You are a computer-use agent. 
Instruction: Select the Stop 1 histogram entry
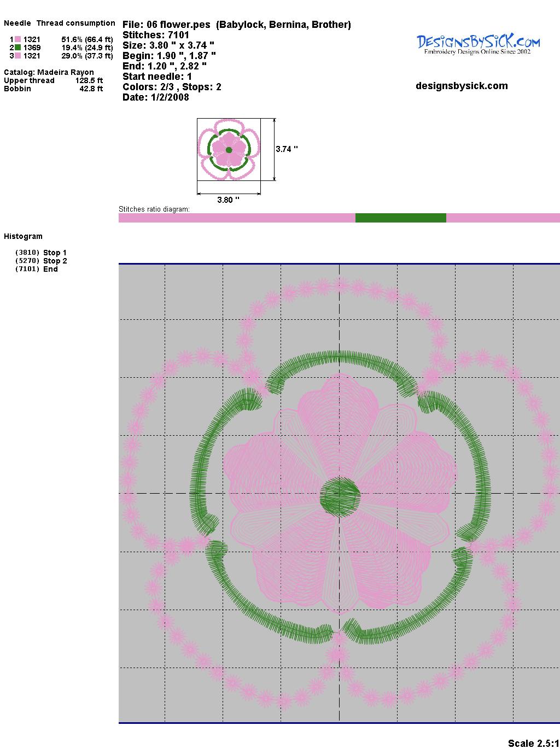[x=41, y=253]
